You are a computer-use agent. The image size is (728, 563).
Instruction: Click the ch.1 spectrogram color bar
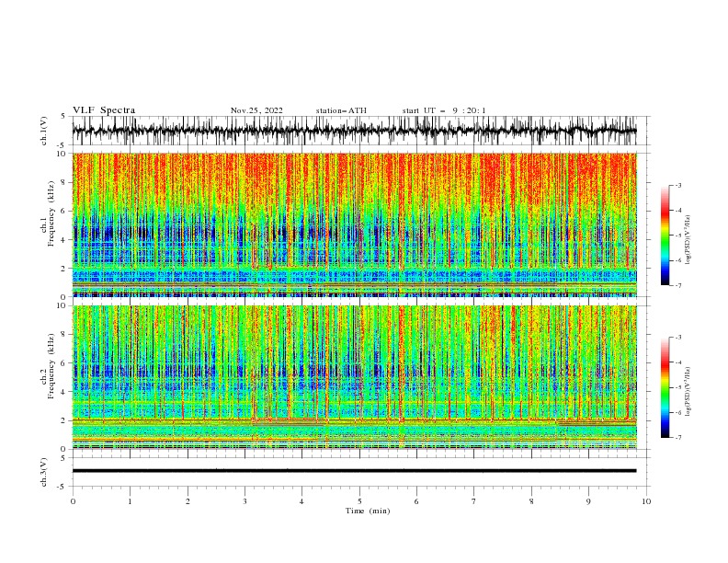coord(665,236)
